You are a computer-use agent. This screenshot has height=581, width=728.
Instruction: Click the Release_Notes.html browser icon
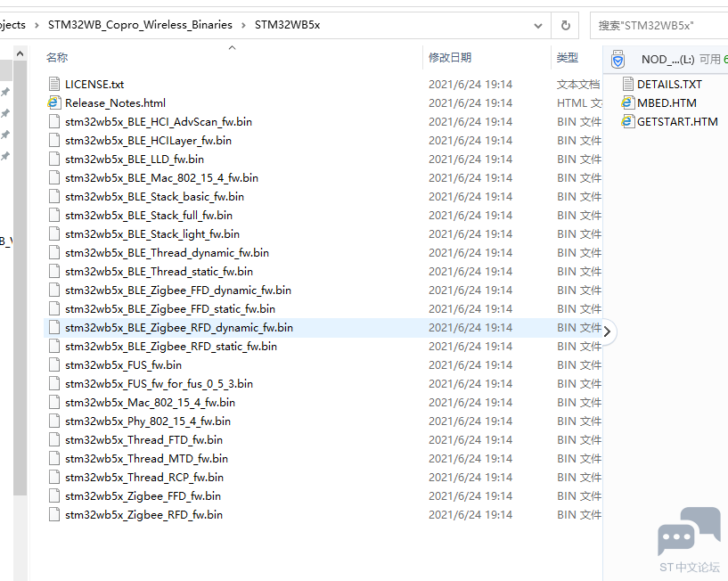(54, 102)
